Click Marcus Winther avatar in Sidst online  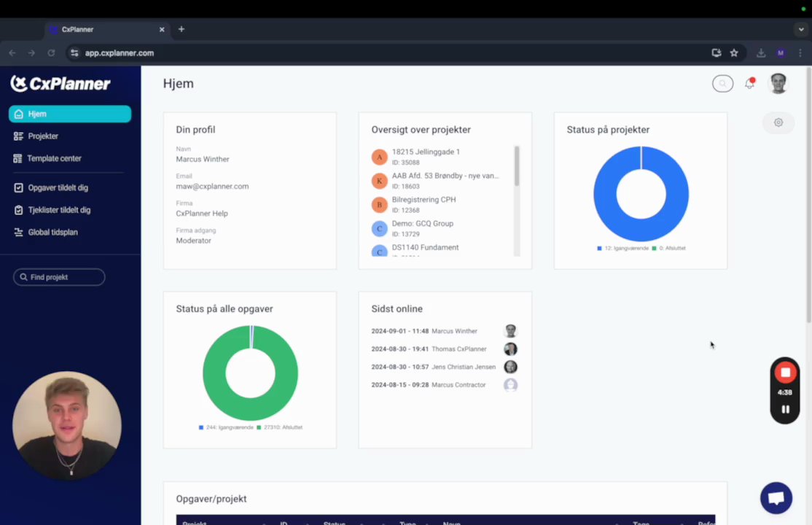coord(511,330)
